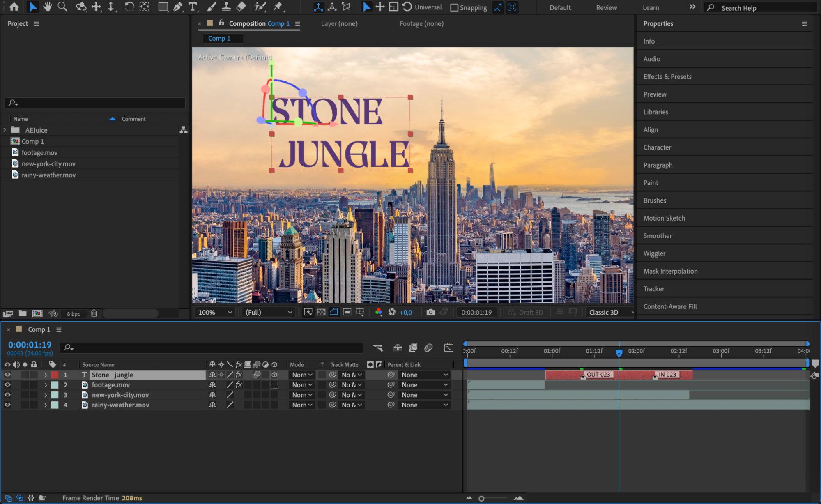Select the Horizontal Type tool
821x504 pixels.
coord(192,7)
